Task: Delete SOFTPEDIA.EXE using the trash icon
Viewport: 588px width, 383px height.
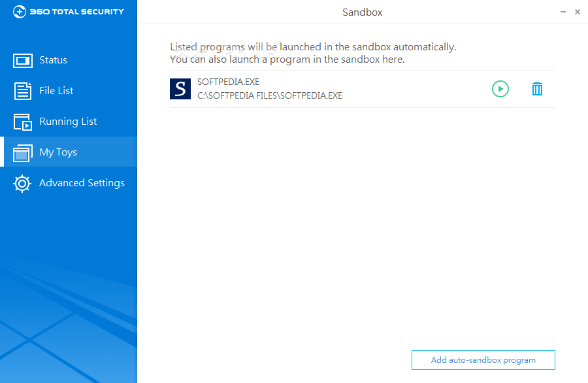Action: [x=537, y=89]
